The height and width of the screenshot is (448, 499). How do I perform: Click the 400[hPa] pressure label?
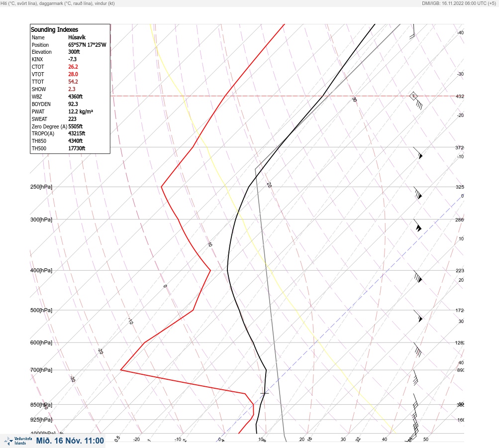pyautogui.click(x=41, y=270)
